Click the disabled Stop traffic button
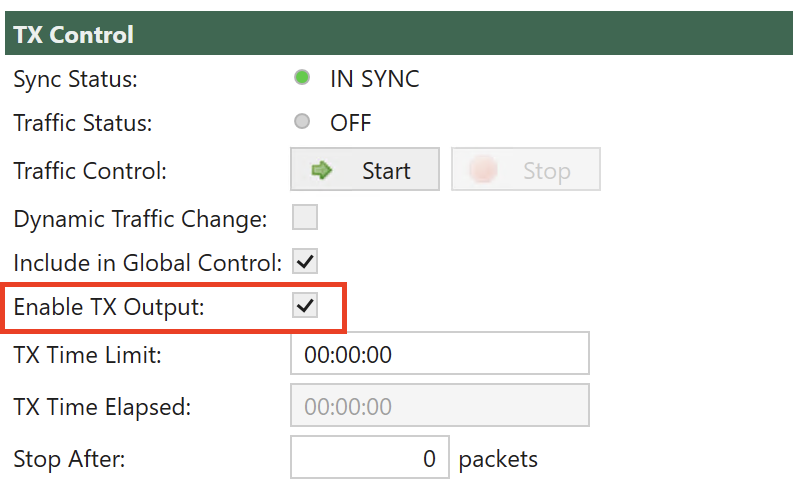Screen dimensions: 804x496 [526, 169]
